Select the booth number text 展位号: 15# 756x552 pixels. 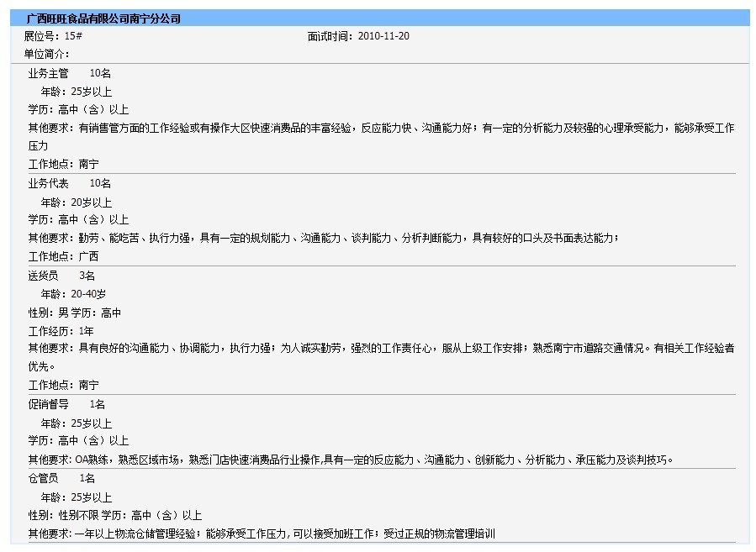click(x=53, y=36)
